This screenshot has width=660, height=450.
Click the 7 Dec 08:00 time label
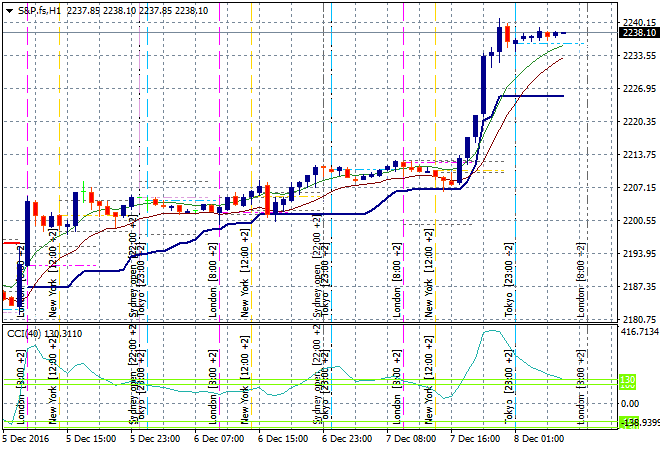point(411,438)
